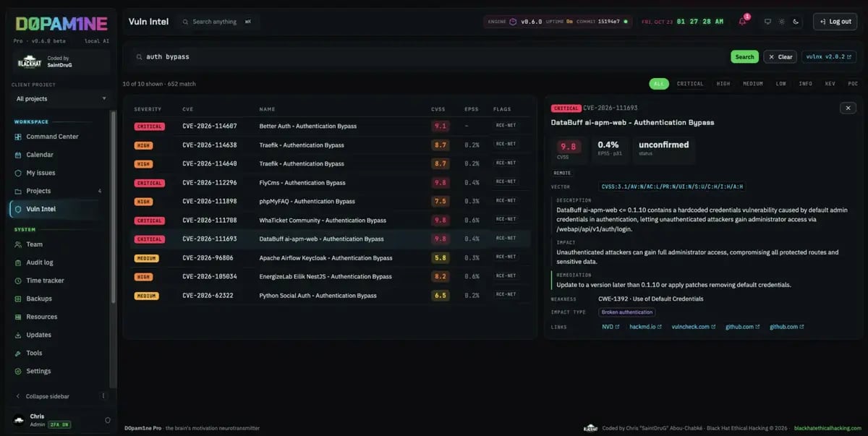Click the menu icon next to Collapse sidebar
This screenshot has height=436, width=868.
pyautogui.click(x=103, y=396)
